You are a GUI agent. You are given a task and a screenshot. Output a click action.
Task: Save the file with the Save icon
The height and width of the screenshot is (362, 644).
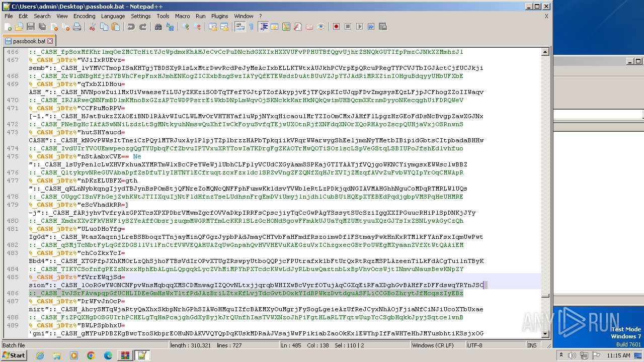31,27
